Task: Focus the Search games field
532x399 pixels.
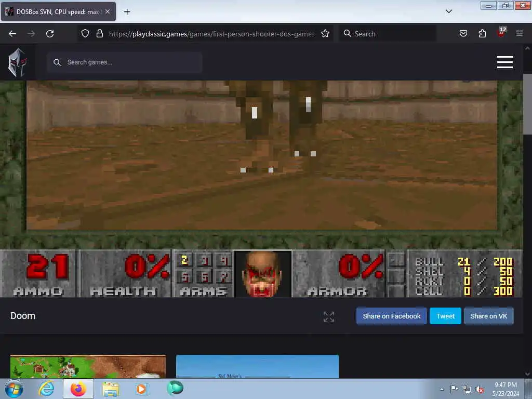Action: click(125, 62)
